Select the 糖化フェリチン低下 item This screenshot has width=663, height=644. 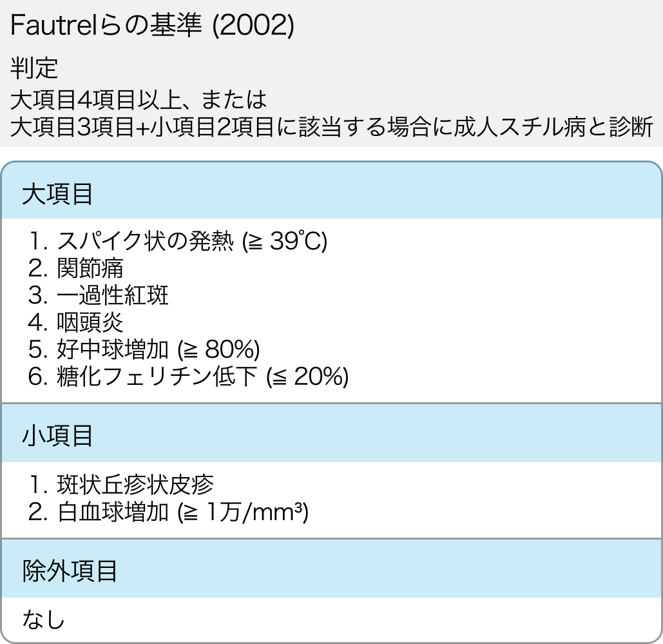(158, 376)
